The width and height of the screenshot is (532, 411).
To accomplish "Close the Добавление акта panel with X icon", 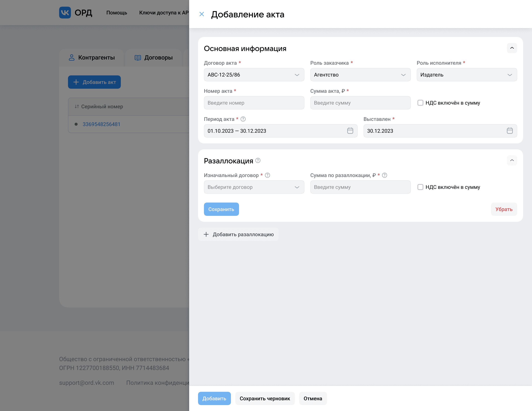I will (202, 14).
